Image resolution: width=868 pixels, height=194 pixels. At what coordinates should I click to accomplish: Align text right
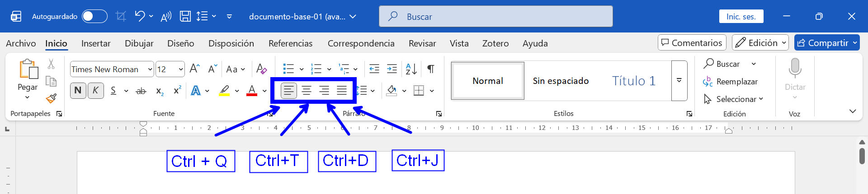324,91
